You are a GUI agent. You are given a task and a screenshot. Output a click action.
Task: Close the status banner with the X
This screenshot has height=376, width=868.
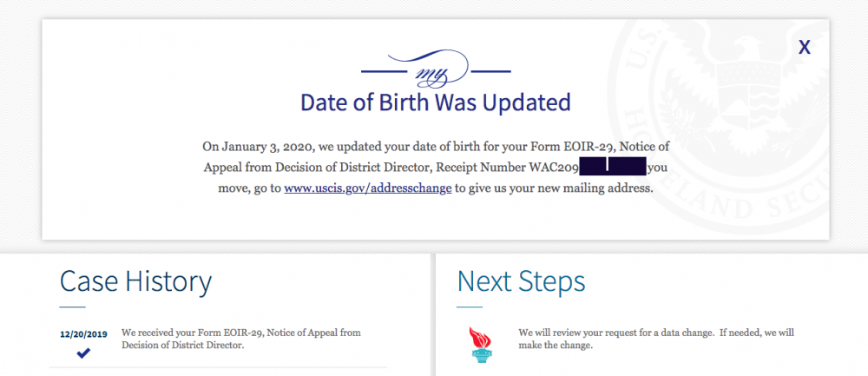805,48
